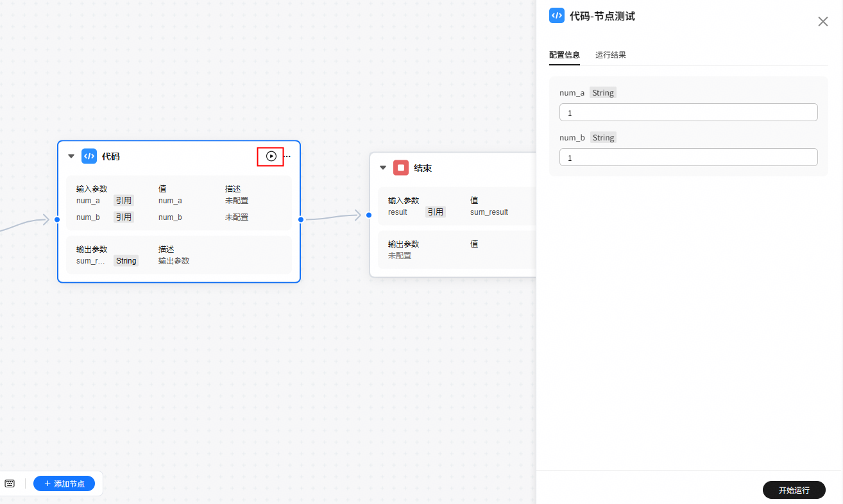
Task: Click the sum_result value in 结束 node
Action: (489, 212)
